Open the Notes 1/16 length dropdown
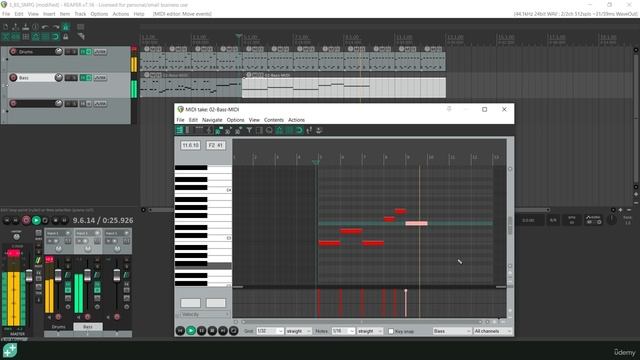 (343, 331)
